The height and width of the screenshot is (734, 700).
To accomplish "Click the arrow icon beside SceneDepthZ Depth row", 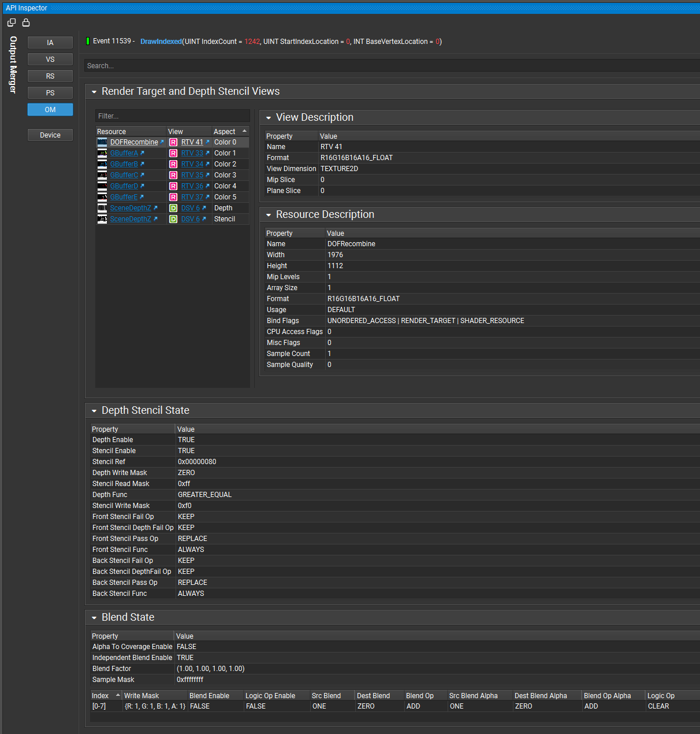I will [156, 207].
